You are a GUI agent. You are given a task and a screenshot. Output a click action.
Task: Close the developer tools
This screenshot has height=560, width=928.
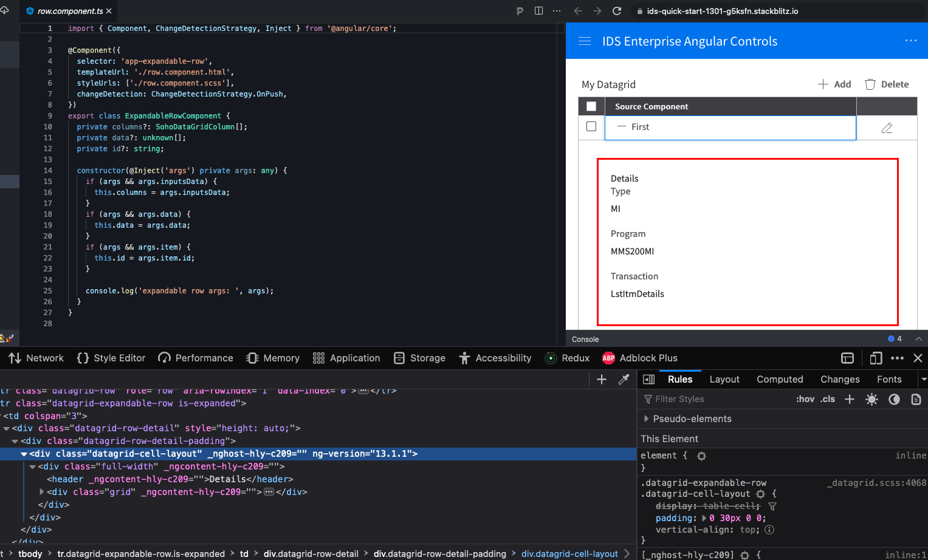(x=918, y=358)
